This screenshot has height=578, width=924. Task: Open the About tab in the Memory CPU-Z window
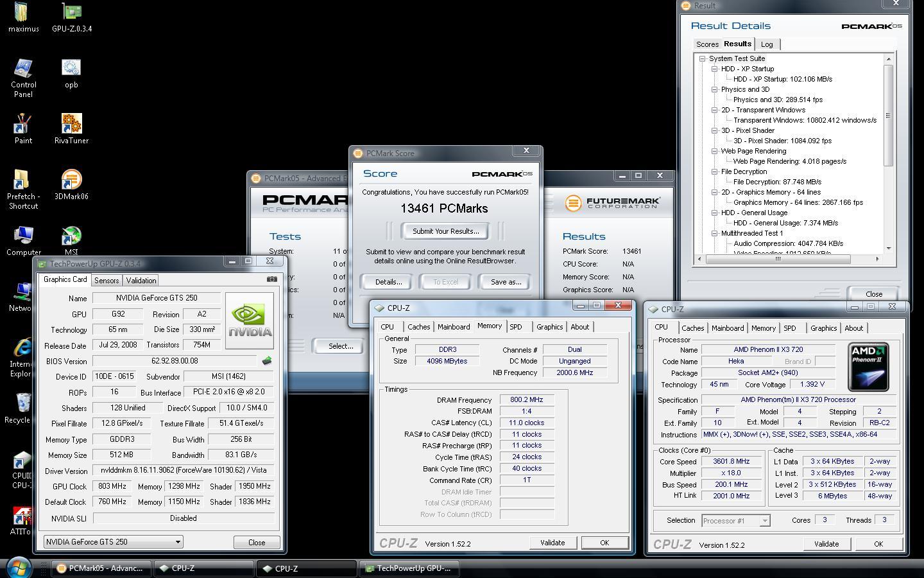click(x=580, y=327)
